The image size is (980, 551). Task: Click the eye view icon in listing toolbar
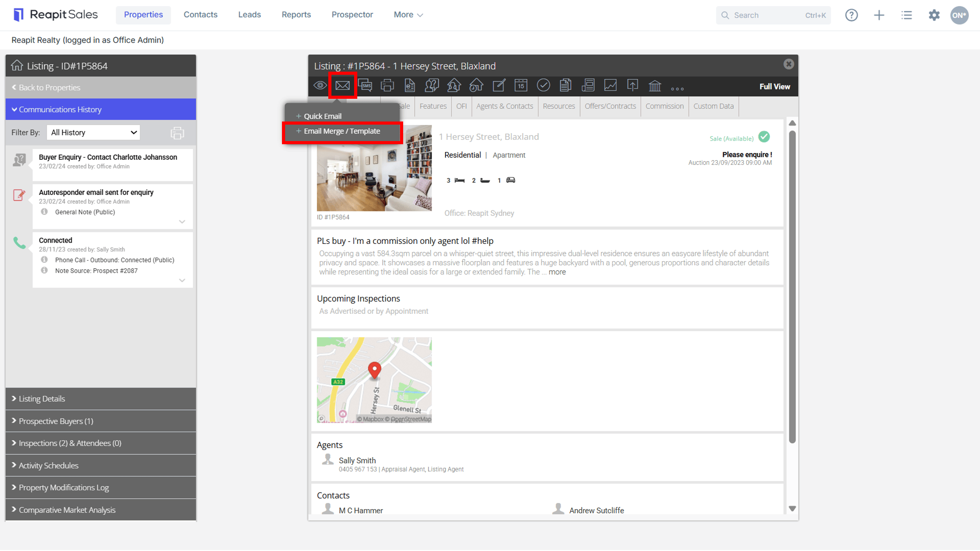coord(320,85)
